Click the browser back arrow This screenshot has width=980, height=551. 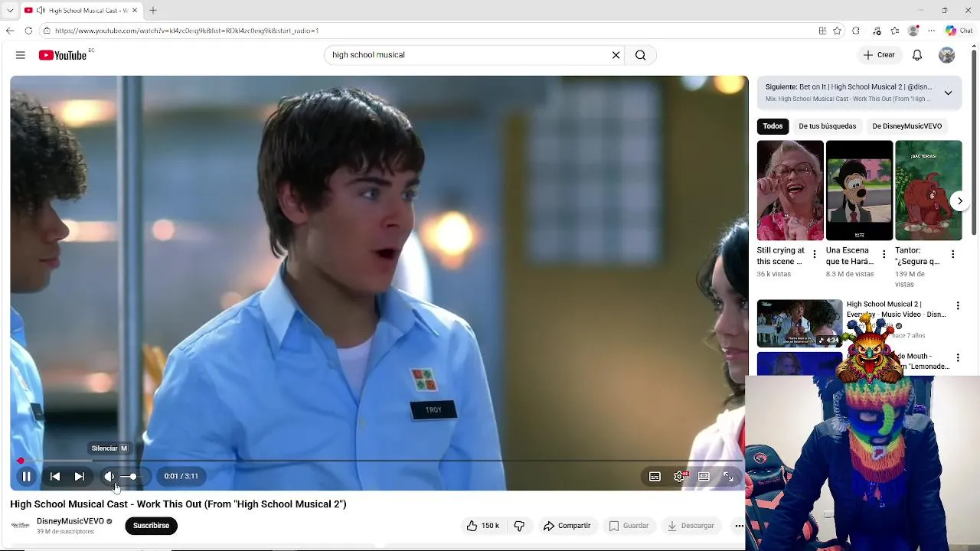tap(10, 31)
